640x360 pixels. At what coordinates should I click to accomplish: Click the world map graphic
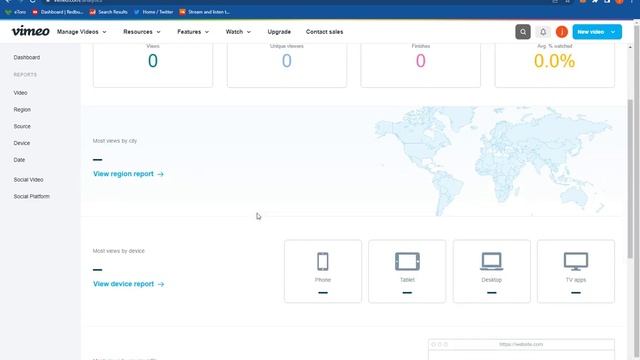pyautogui.click(x=494, y=161)
